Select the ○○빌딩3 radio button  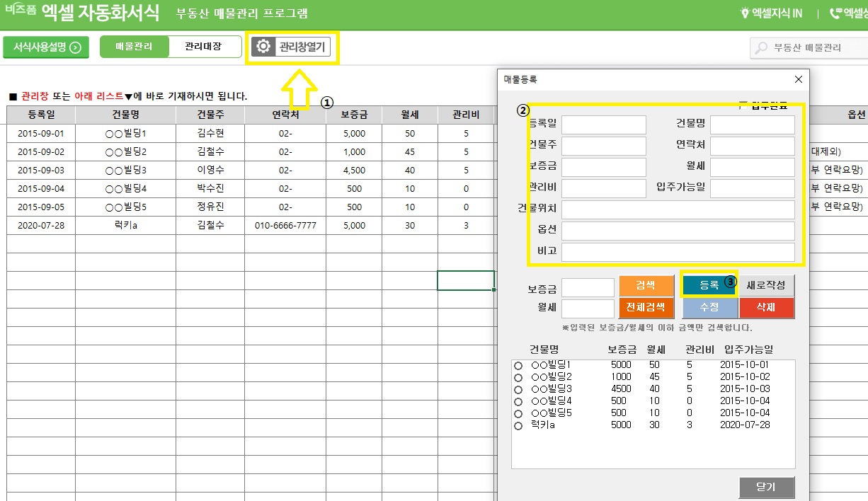pos(518,390)
